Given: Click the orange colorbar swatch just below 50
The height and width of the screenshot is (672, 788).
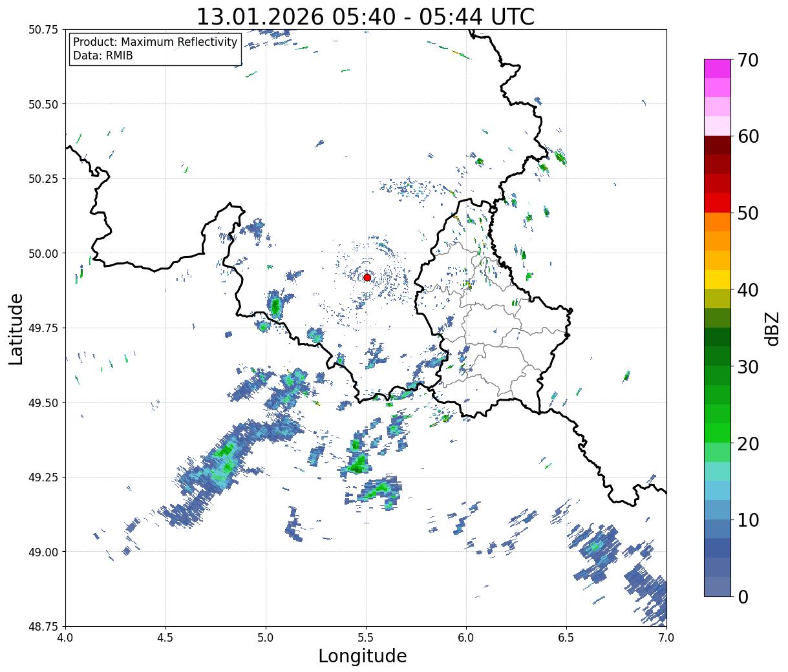Looking at the screenshot, I should coord(718,222).
